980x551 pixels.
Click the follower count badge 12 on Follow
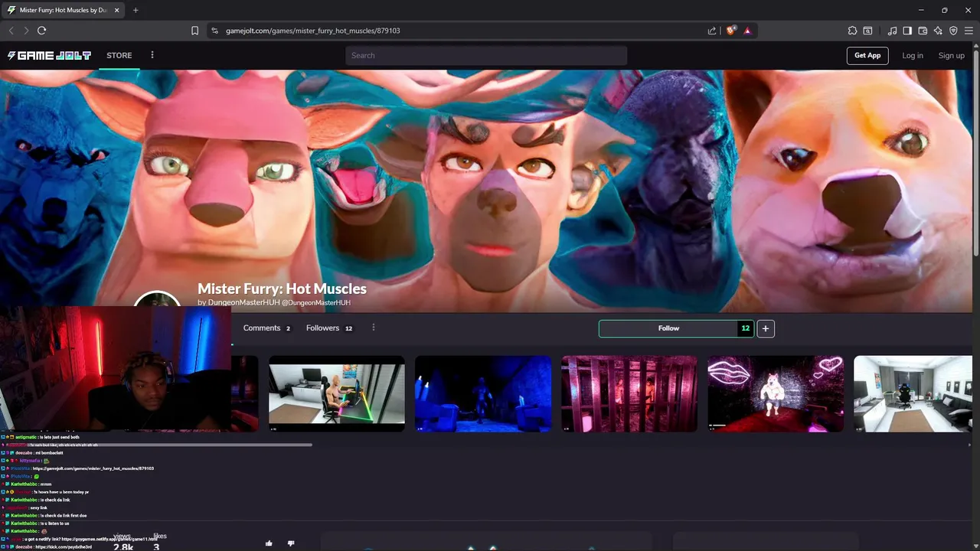click(x=746, y=328)
